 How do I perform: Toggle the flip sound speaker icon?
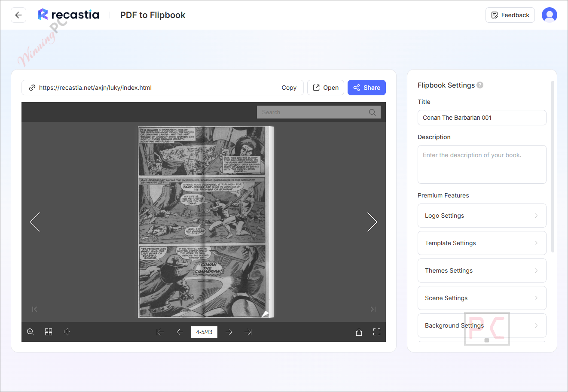[67, 332]
